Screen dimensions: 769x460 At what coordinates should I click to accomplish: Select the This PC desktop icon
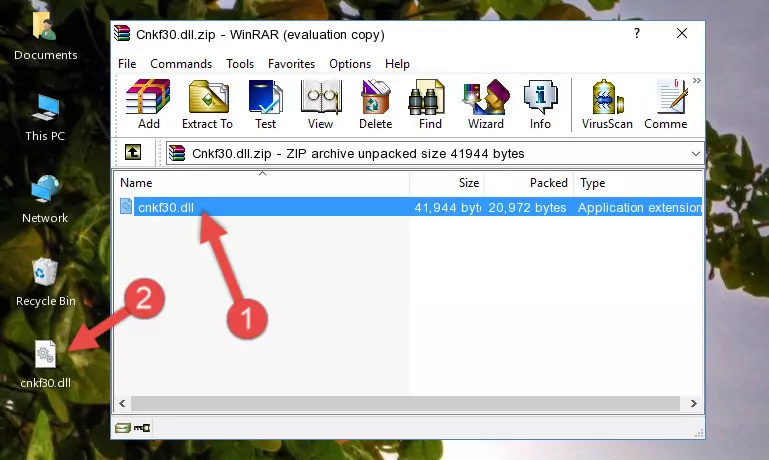[x=45, y=118]
